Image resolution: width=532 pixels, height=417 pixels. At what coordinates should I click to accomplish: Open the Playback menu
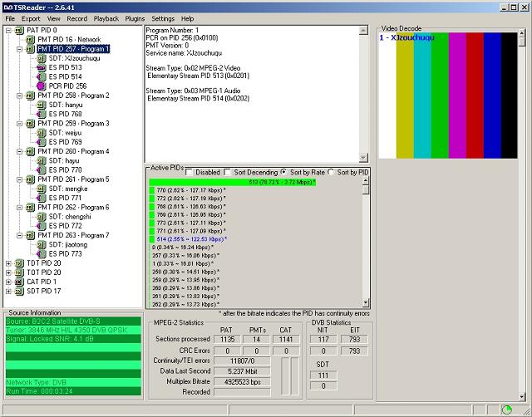pos(106,17)
